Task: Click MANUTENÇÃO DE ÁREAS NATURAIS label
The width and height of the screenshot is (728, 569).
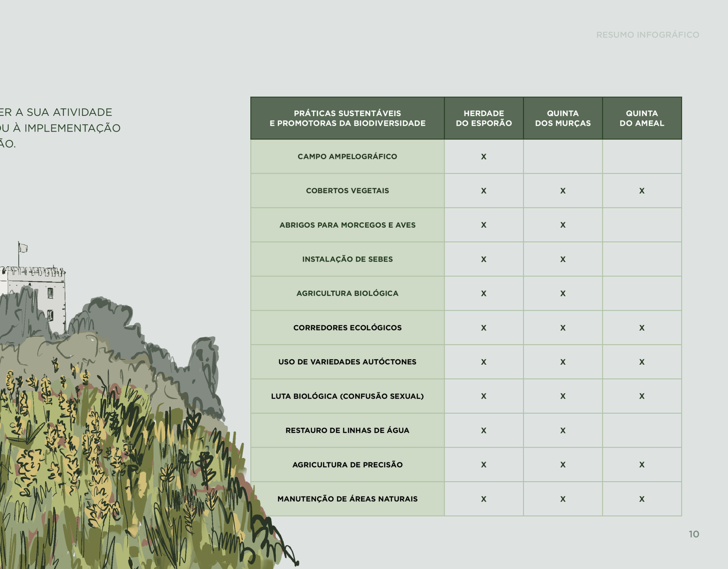Action: [348, 499]
